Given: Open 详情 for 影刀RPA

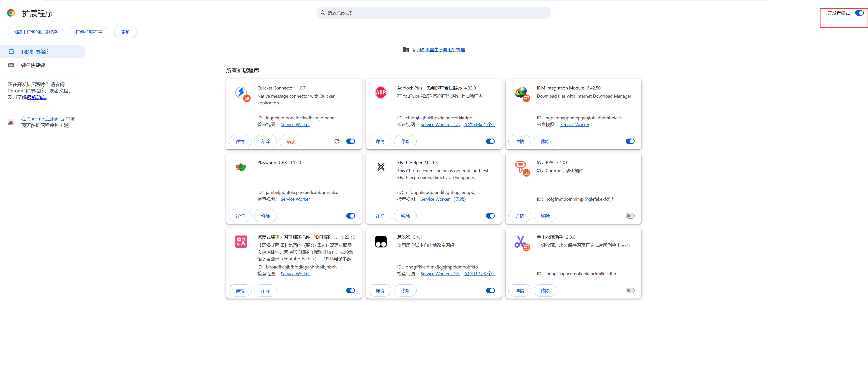Looking at the screenshot, I should click(519, 216).
